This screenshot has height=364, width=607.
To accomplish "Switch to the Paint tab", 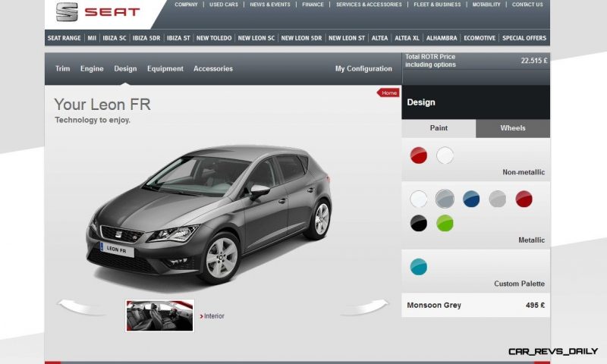I will click(439, 128).
